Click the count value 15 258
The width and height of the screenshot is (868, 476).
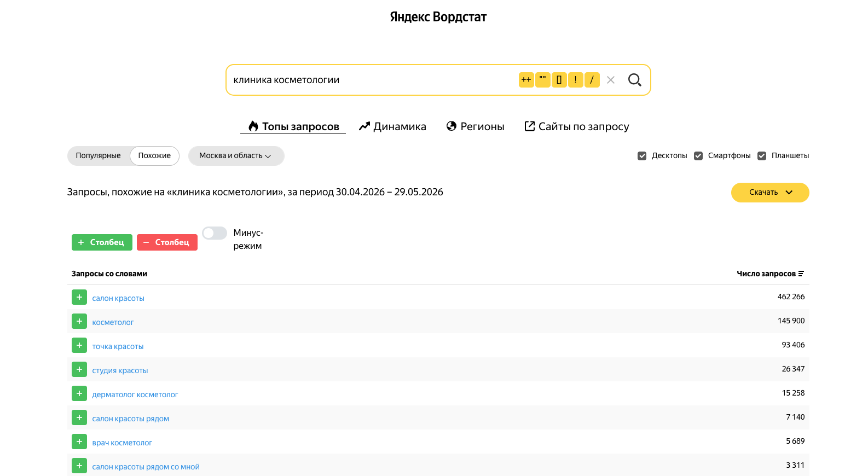(x=793, y=393)
